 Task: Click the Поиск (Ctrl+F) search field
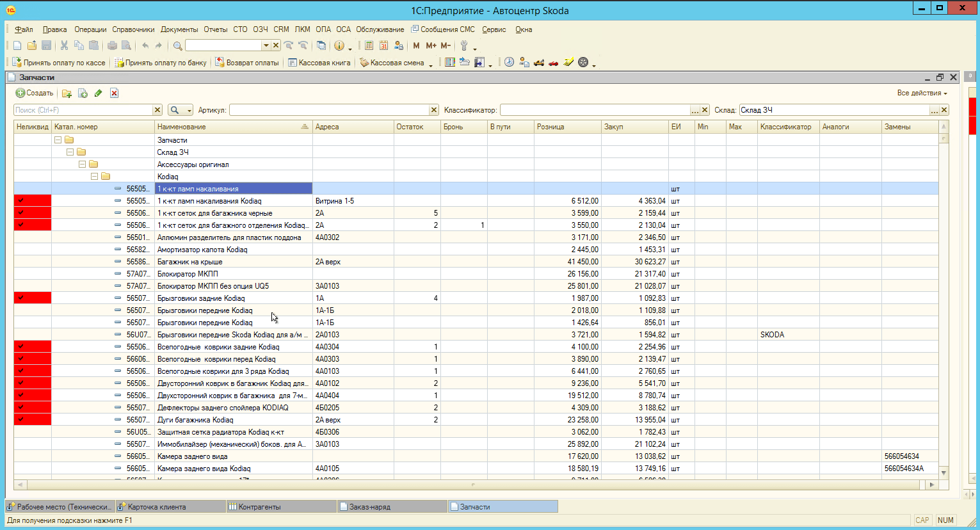tap(83, 110)
